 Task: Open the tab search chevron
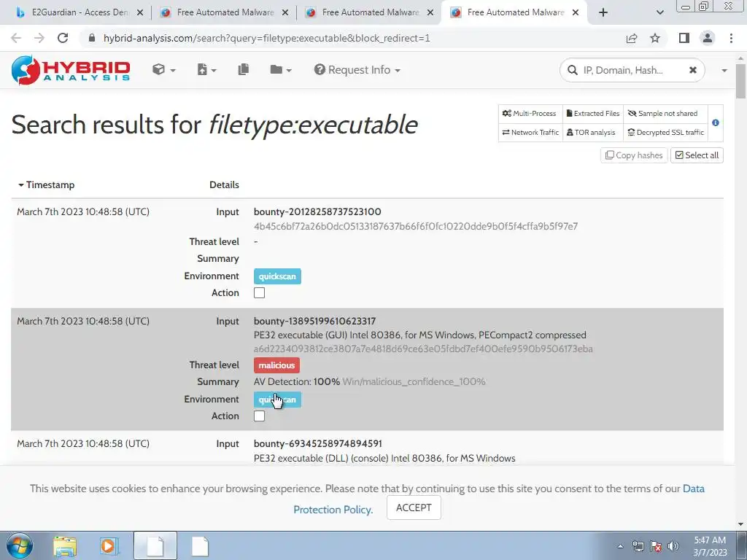tap(659, 13)
